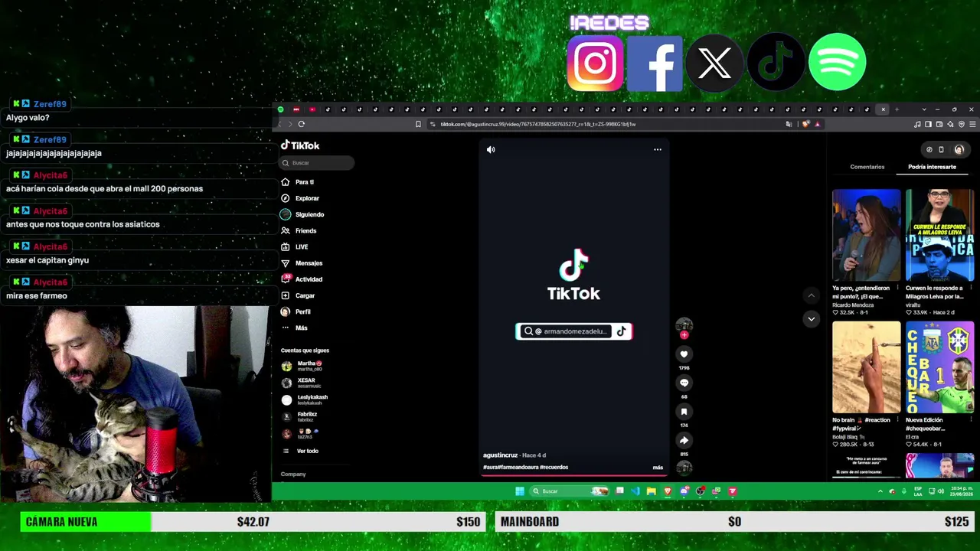Open the X social icon in the overlay
The image size is (980, 551).
715,63
